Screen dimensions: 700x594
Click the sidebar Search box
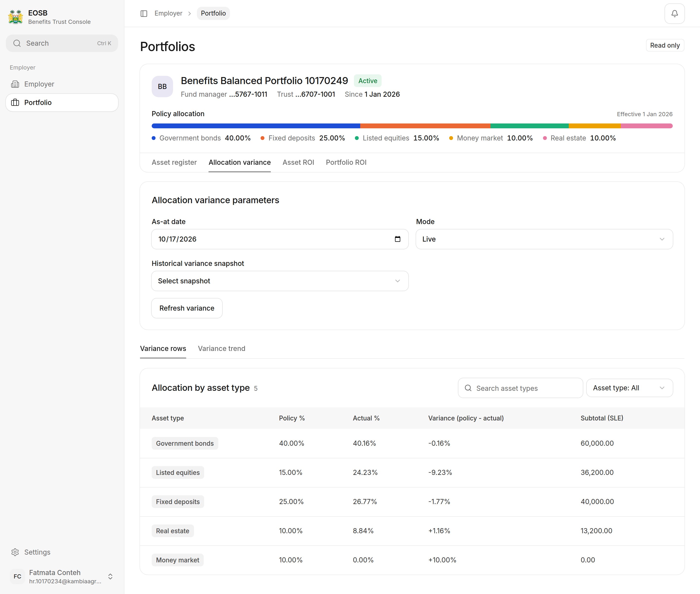pos(62,44)
